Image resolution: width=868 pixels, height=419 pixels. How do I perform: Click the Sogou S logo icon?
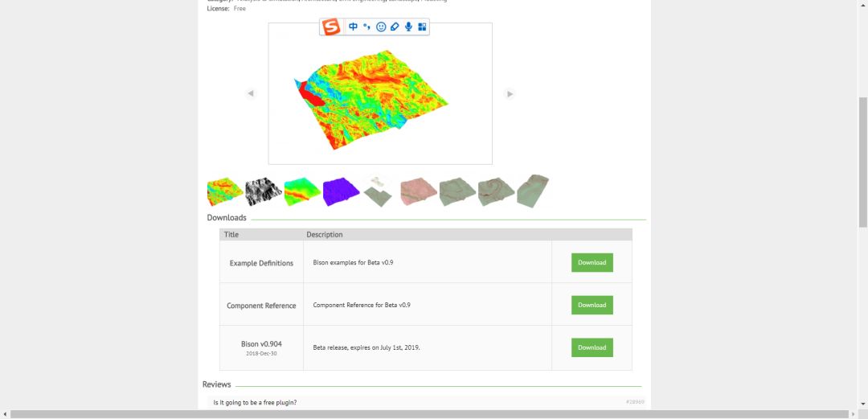click(331, 27)
